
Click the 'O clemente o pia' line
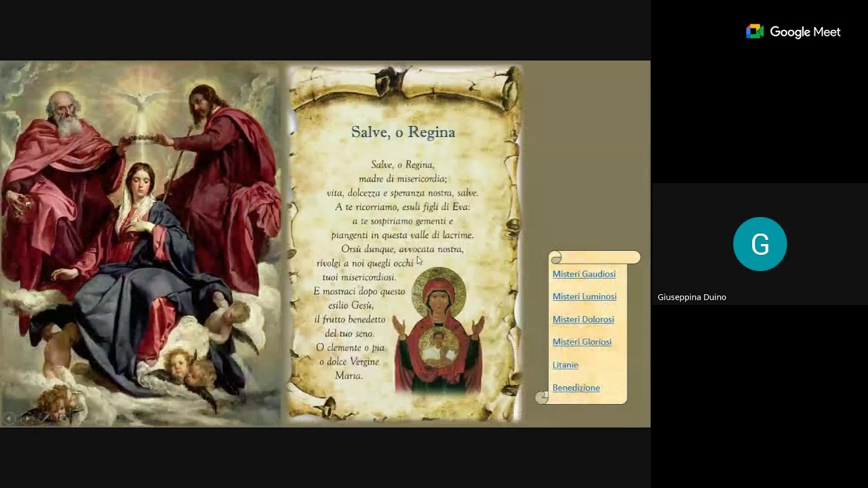coord(350,347)
